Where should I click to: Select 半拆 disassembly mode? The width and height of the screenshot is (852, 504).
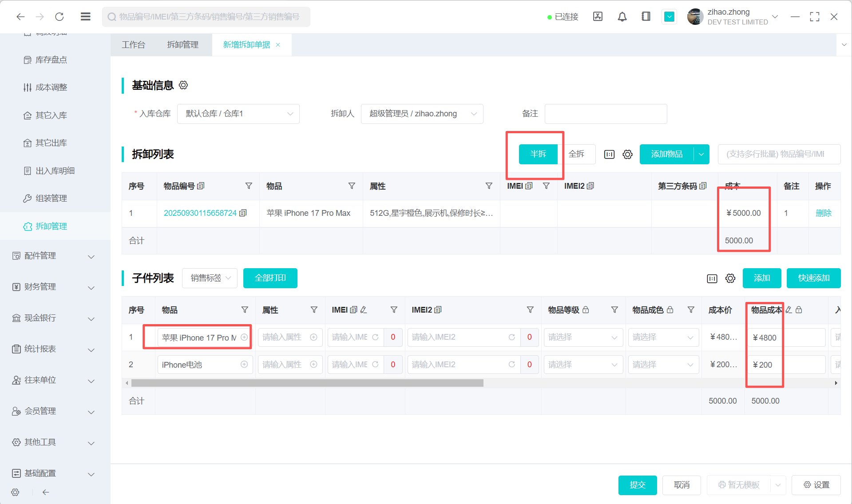[538, 154]
